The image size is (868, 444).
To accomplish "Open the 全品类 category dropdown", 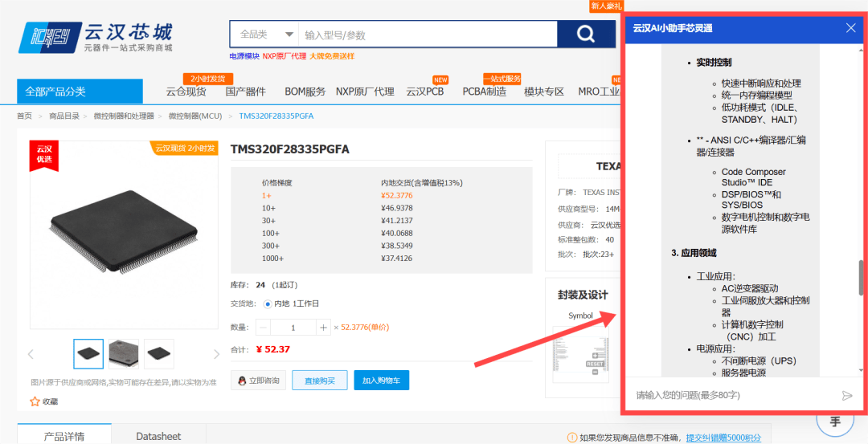I will point(264,35).
